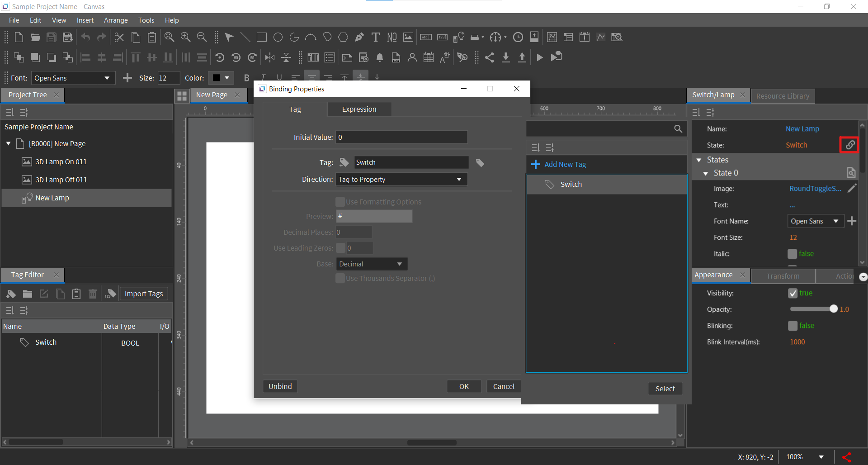The width and height of the screenshot is (868, 465).
Task: Select the Rectangle drawing tool
Action: tap(261, 37)
